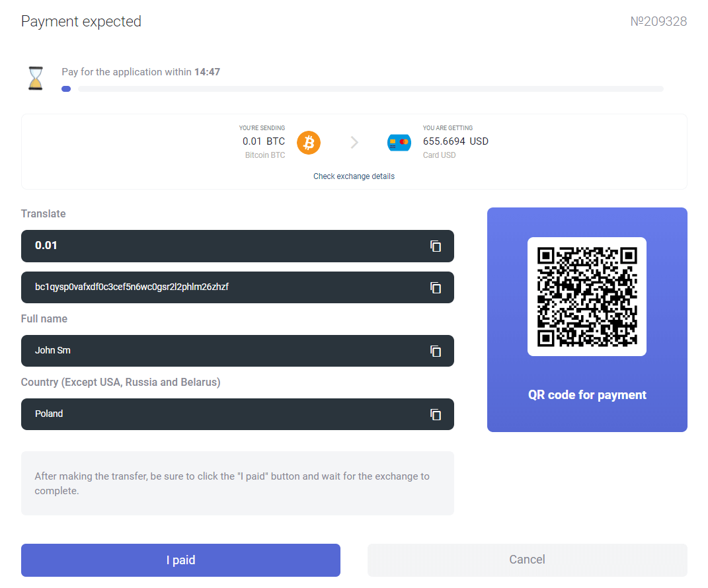Click the orange Bitcoin logo icon

[309, 142]
